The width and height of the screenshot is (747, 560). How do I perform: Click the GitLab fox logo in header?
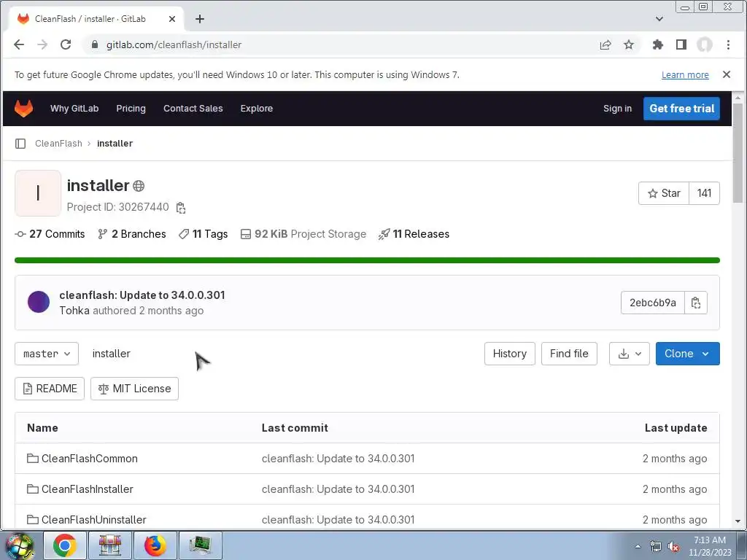23,109
